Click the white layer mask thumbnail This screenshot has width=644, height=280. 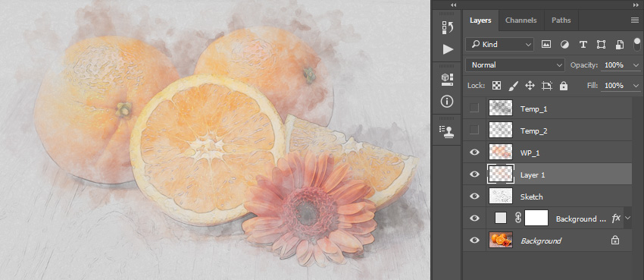[536, 218]
